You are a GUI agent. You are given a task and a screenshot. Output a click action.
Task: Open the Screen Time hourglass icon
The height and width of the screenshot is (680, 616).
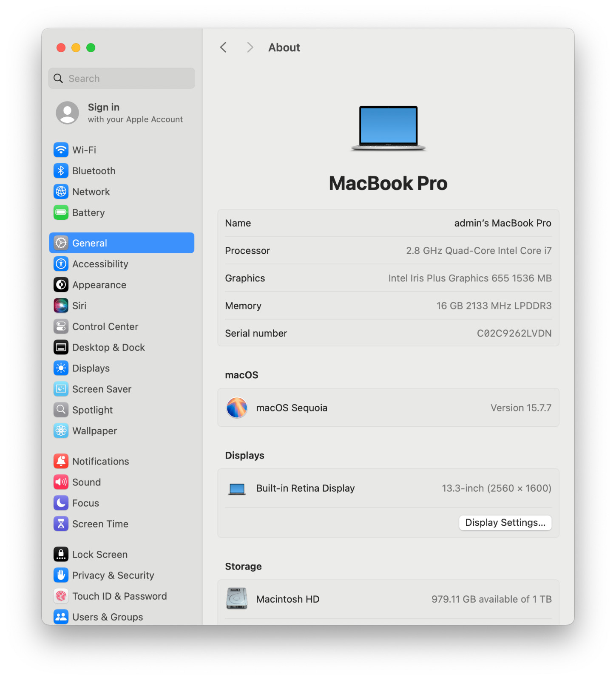pos(61,523)
